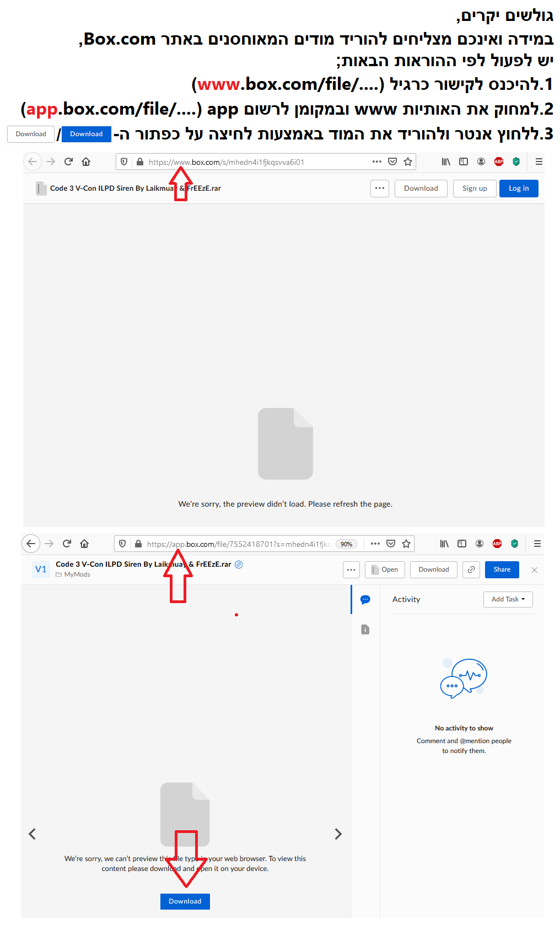Click Download button beside Sign up

tap(421, 189)
